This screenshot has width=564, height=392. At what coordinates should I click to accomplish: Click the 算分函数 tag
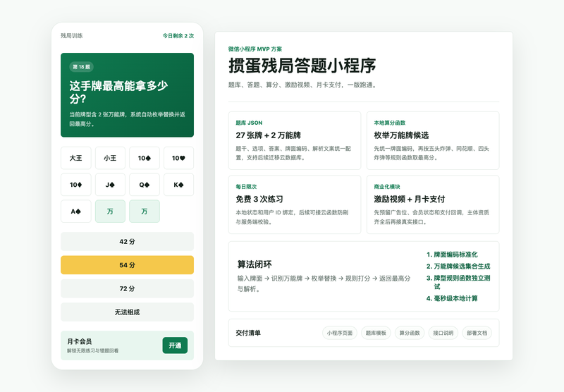(x=410, y=333)
